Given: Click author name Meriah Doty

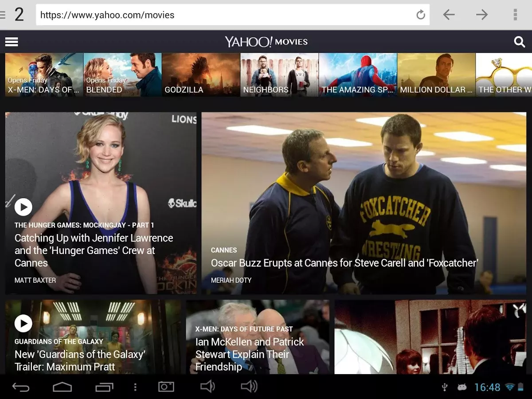Looking at the screenshot, I should pos(231,280).
